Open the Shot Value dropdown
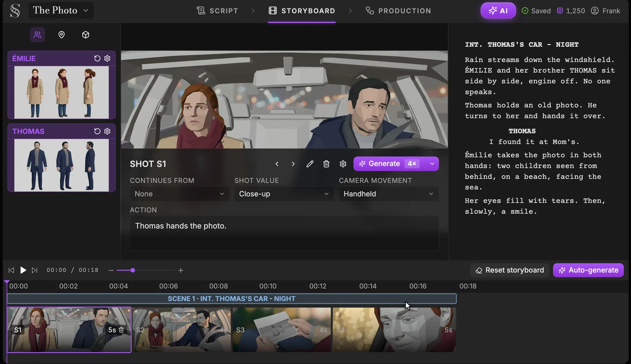This screenshot has width=631, height=364. coord(284,194)
